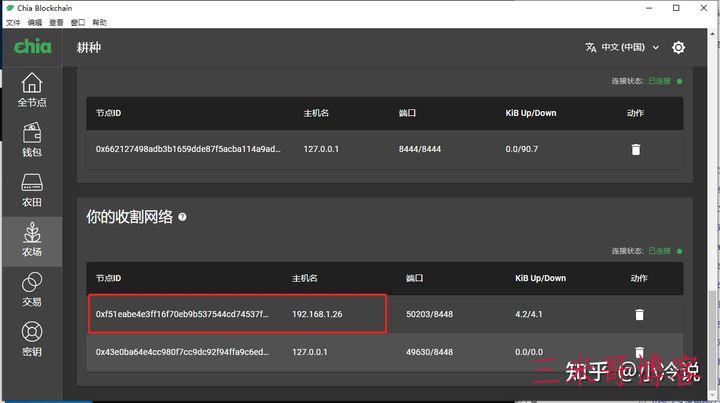Click the 你的收割网络 heading

[129, 217]
